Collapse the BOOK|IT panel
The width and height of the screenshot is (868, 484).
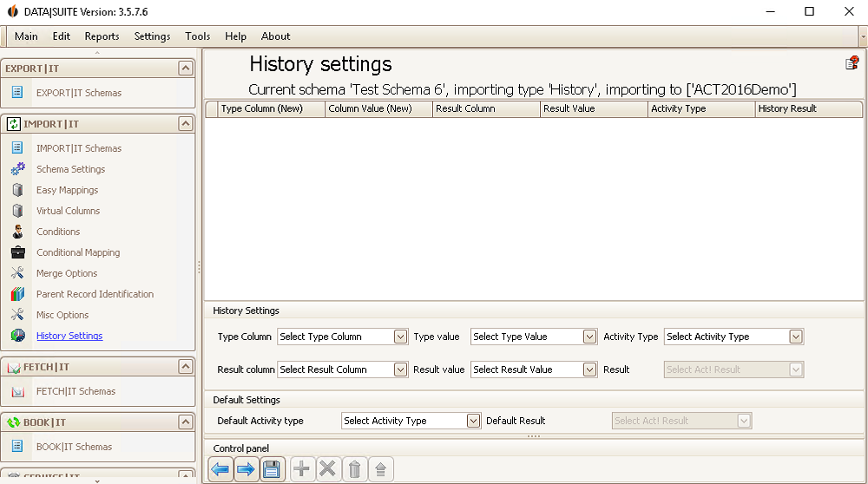pos(186,422)
